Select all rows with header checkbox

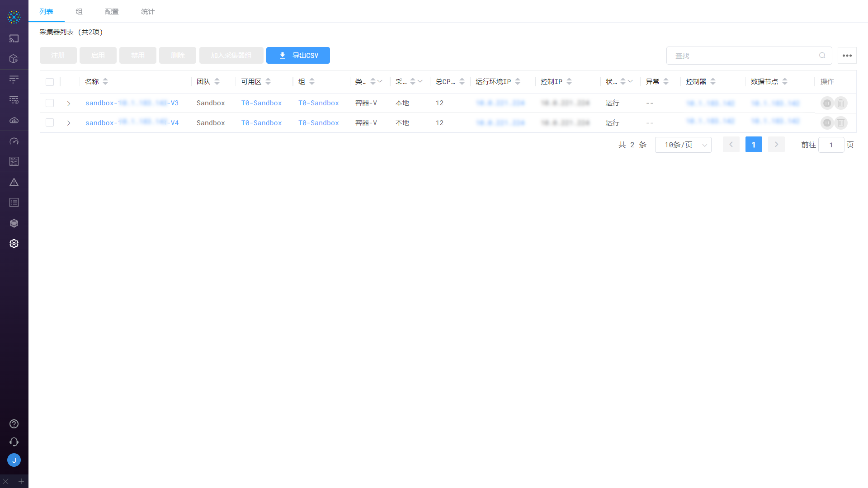[x=50, y=82]
